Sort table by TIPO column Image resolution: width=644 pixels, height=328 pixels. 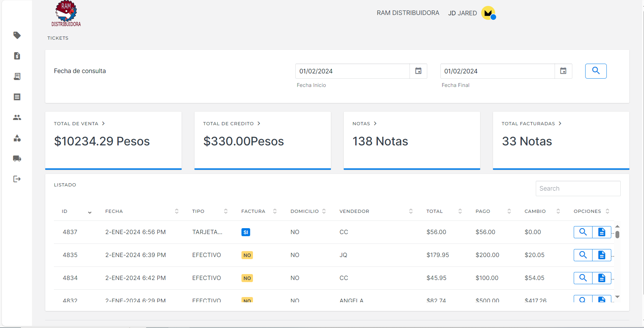(226, 211)
